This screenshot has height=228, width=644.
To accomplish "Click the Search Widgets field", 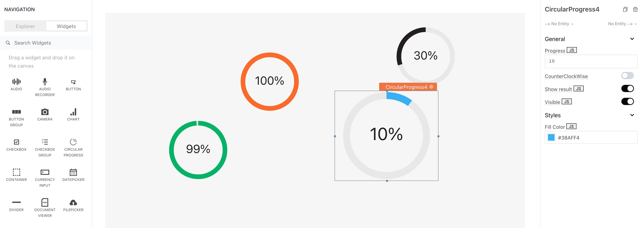I will 46,43.
